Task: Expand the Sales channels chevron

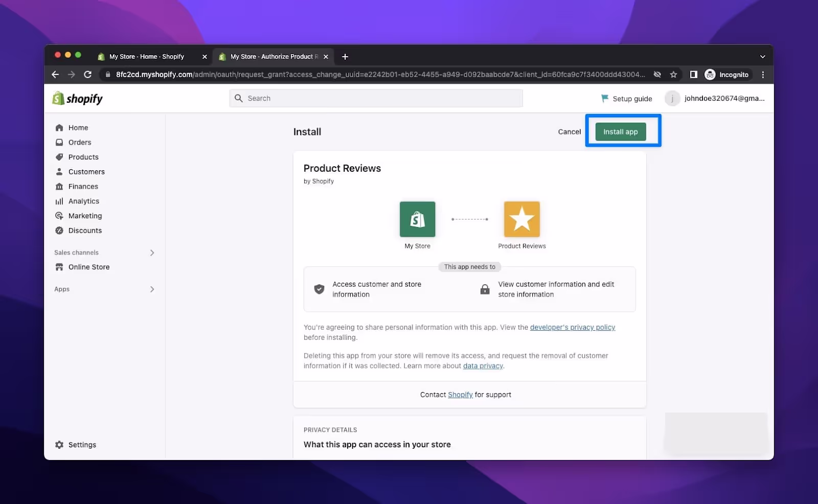Action: coord(152,253)
